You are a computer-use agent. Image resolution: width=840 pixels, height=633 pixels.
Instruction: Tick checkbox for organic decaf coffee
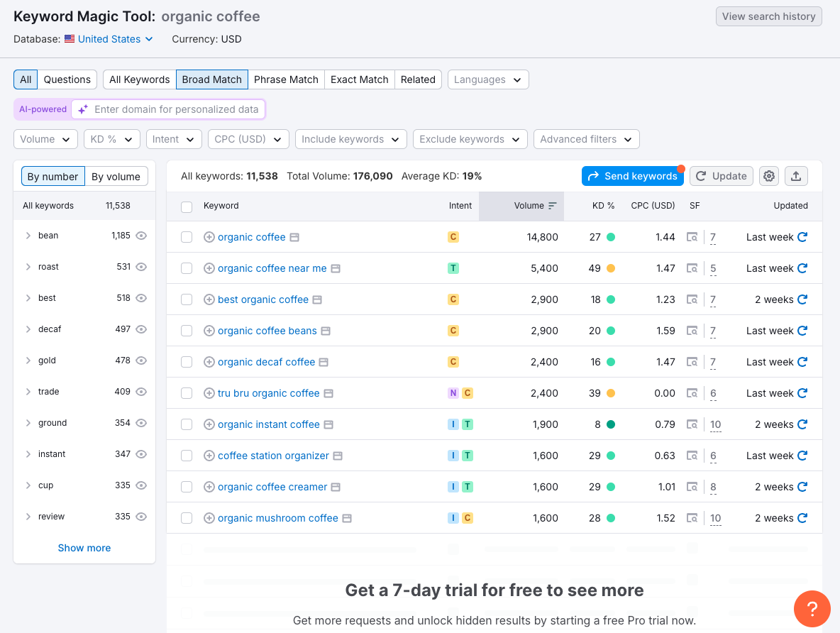187,362
